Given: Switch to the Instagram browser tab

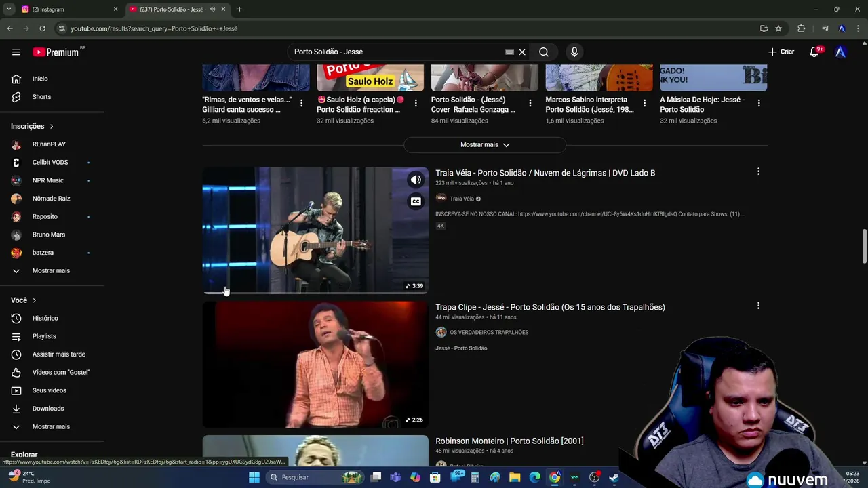Looking at the screenshot, I should [x=68, y=9].
